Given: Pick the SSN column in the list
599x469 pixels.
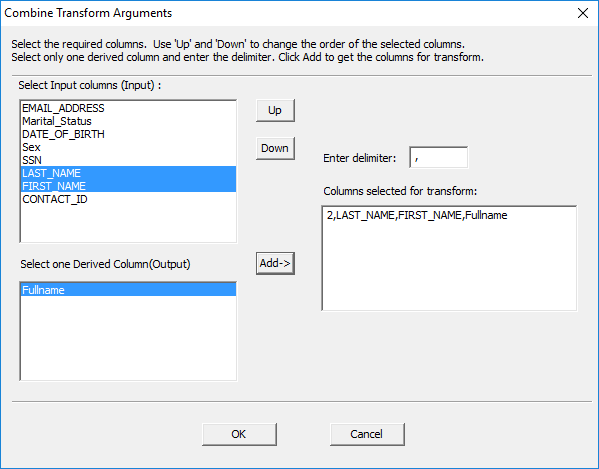Looking at the screenshot, I should click(128, 160).
